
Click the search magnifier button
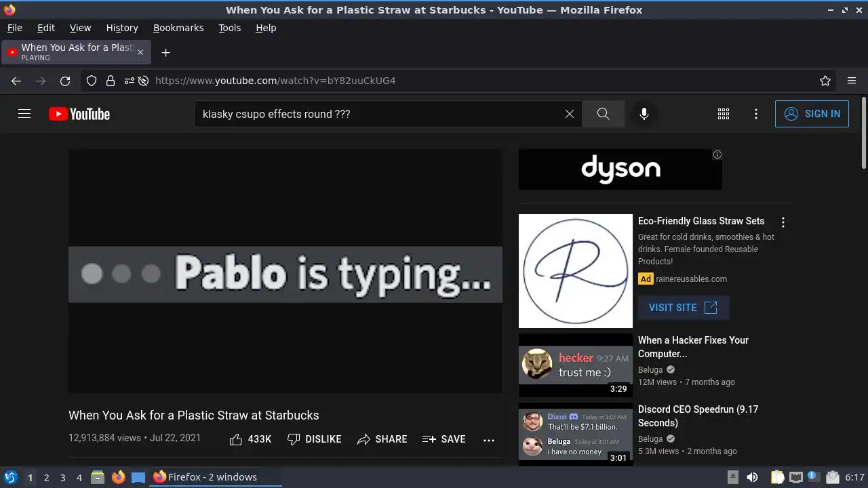tap(603, 114)
